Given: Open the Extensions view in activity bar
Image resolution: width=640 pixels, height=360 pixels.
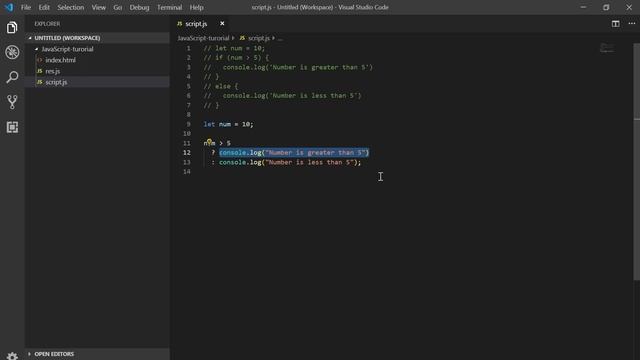Looking at the screenshot, I should 12,127.
